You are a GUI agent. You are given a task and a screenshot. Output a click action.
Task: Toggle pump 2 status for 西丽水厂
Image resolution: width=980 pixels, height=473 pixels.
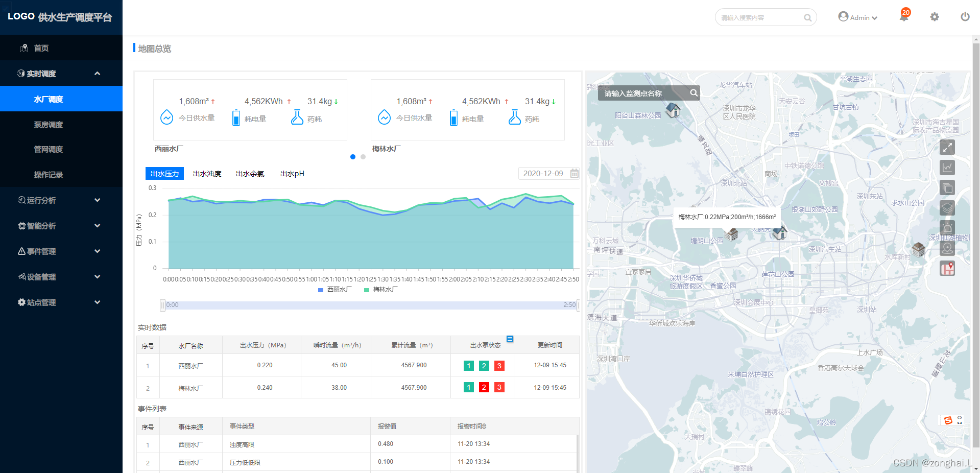point(484,366)
